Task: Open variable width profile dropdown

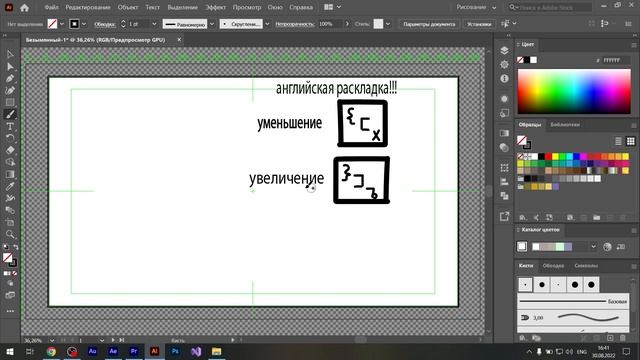Action: (x=212, y=24)
